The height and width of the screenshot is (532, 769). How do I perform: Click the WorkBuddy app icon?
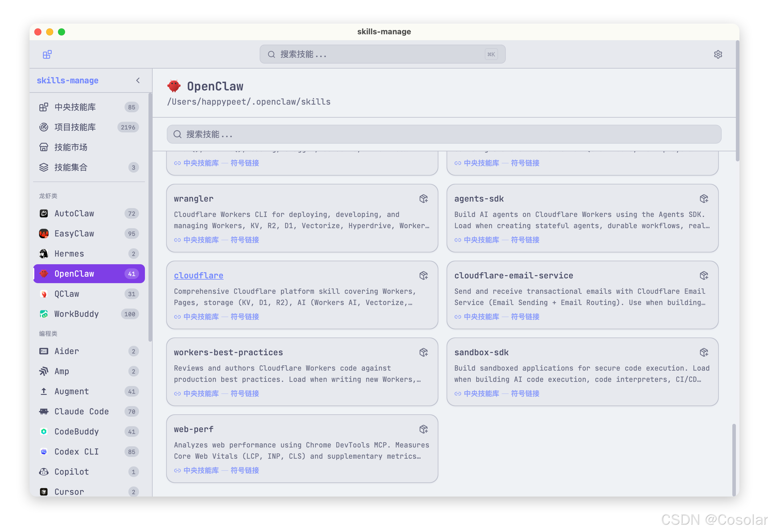44,314
